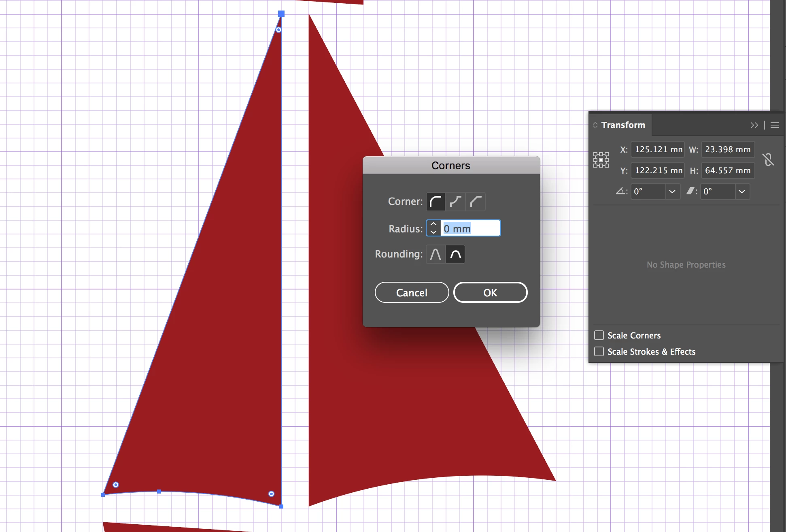Screen dimensions: 786x532
Task: Select the Round corner style icon
Action: pos(435,202)
